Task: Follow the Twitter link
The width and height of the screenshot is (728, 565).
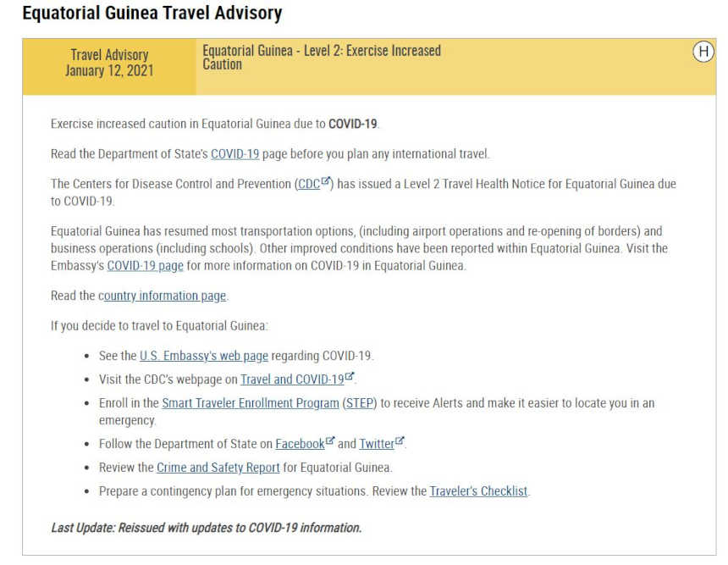Action: [x=377, y=444]
